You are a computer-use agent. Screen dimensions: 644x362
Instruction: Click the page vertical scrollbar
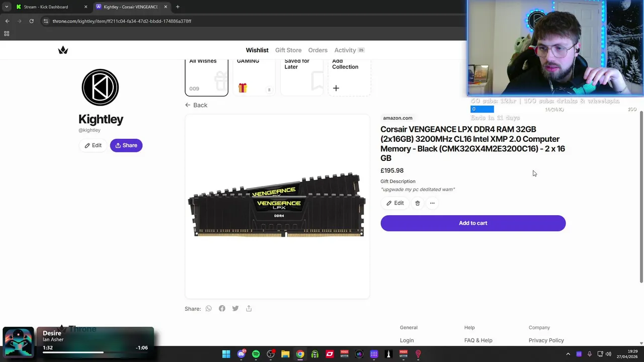(x=641, y=196)
